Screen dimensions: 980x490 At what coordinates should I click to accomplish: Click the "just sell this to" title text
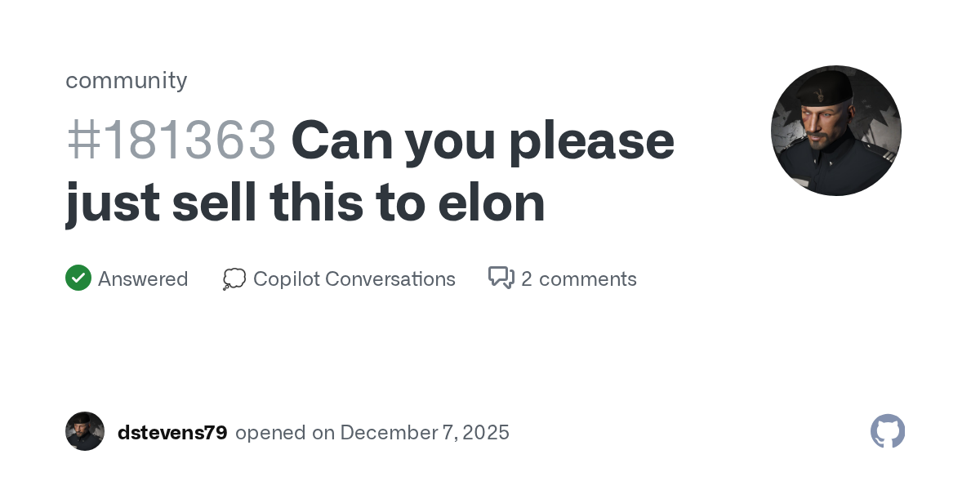[245, 203]
